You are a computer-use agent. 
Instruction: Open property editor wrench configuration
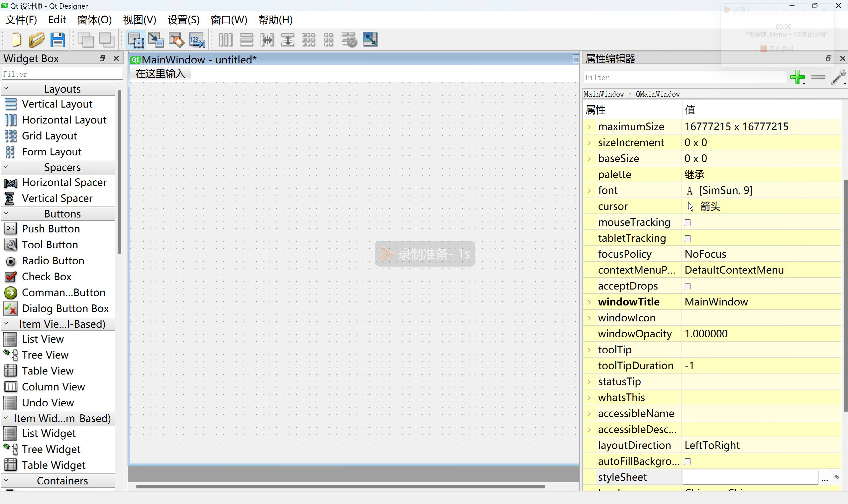838,77
